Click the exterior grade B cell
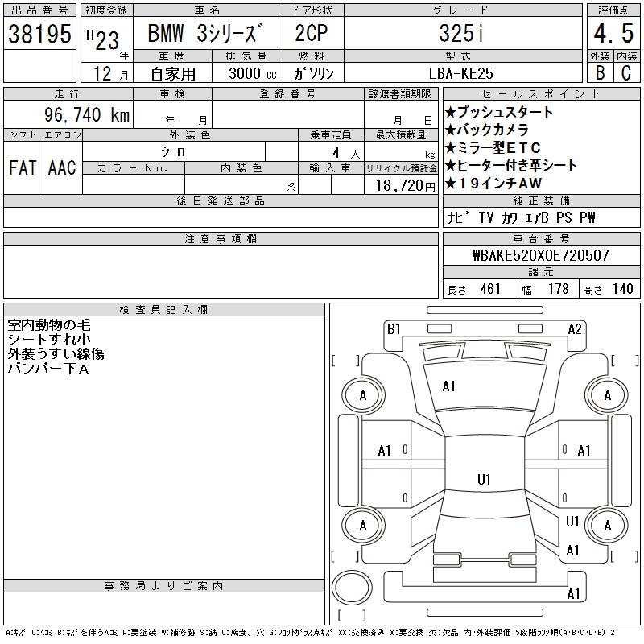The height and width of the screenshot is (644, 644). (x=600, y=72)
